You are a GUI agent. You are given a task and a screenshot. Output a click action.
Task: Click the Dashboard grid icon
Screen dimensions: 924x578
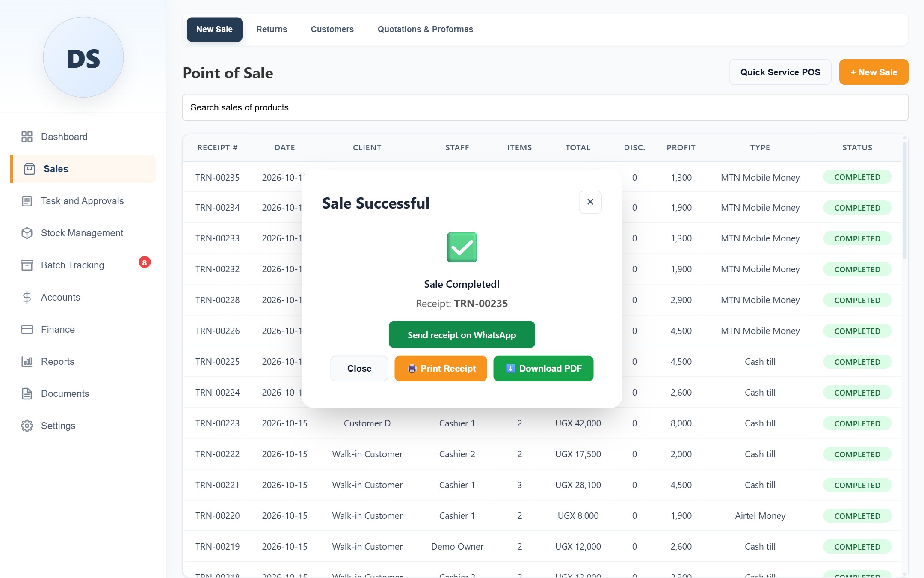click(27, 137)
